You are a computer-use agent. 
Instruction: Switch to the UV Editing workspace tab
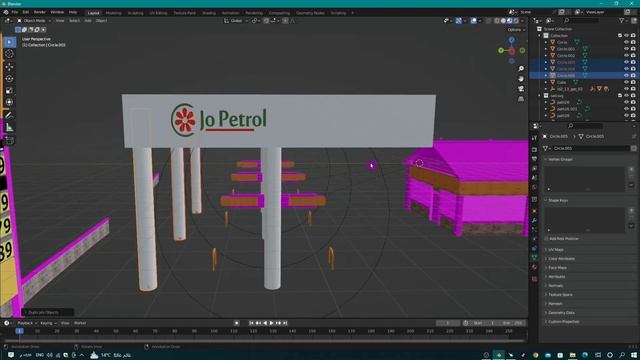158,13
